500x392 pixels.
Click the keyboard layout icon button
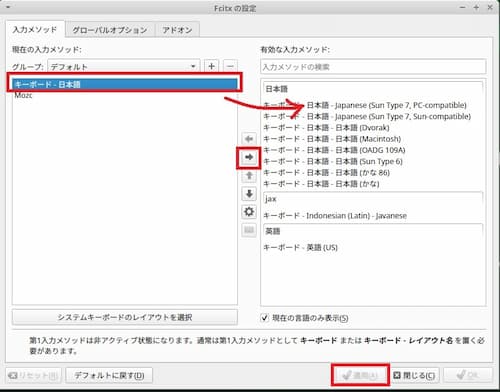click(249, 230)
